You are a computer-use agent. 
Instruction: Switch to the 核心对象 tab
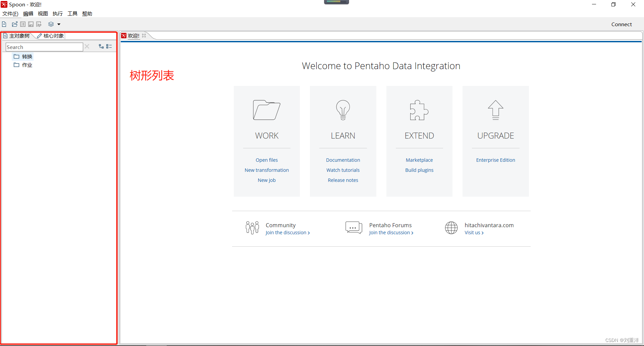click(51, 36)
